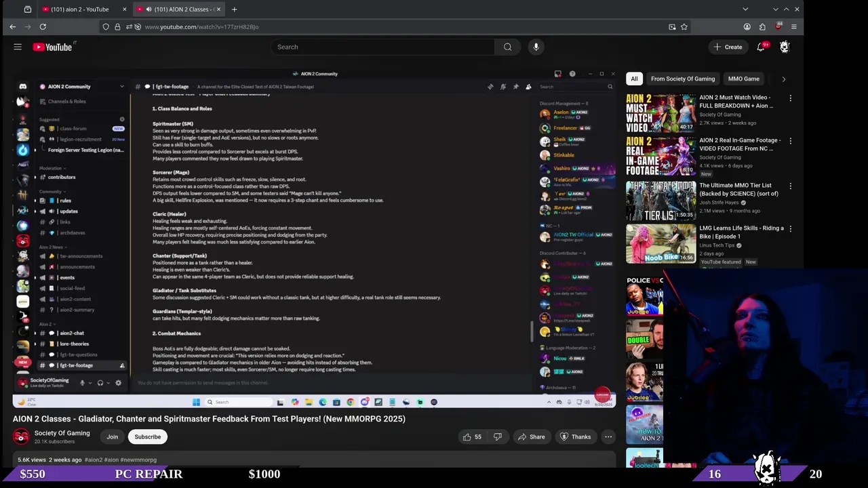Bookmark this page with the star

point(684,26)
